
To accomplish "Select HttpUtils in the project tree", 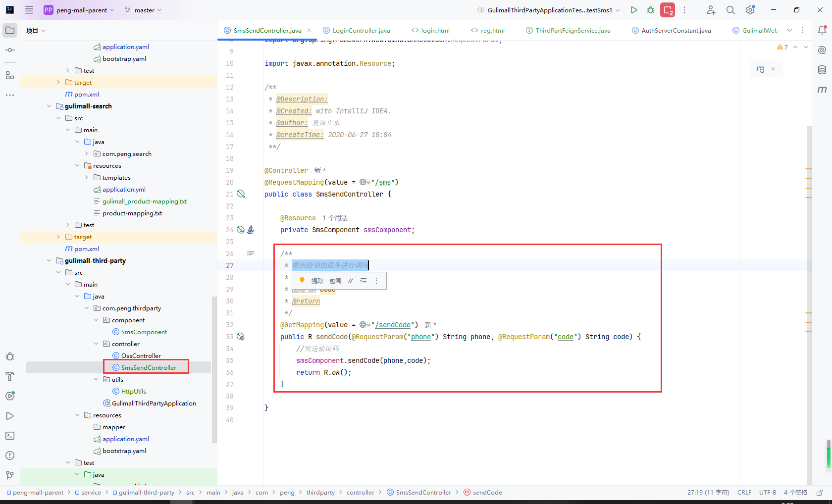I will pos(129,391).
